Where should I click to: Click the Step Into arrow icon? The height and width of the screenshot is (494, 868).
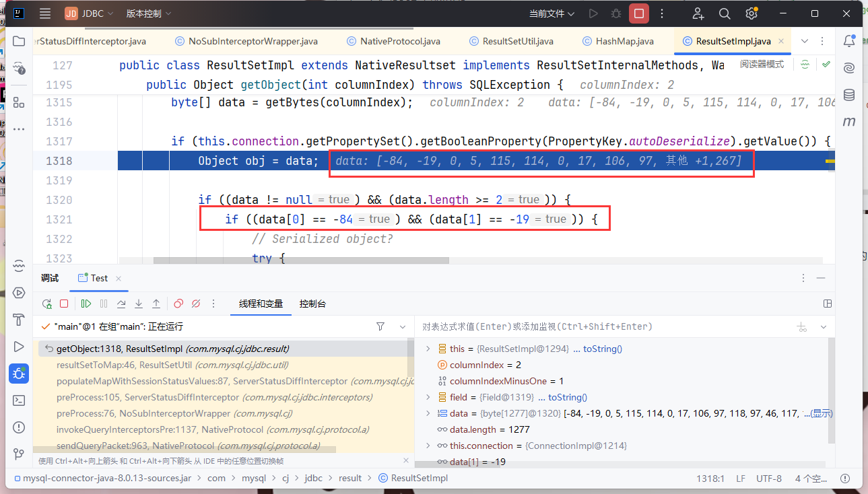point(139,304)
